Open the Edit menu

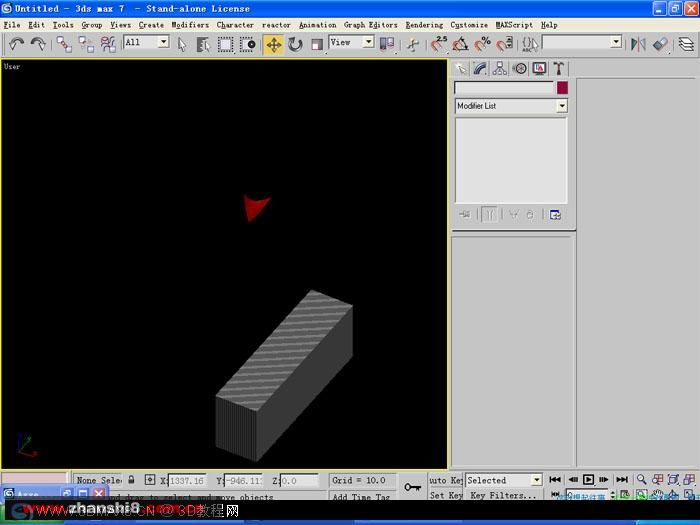click(36, 25)
